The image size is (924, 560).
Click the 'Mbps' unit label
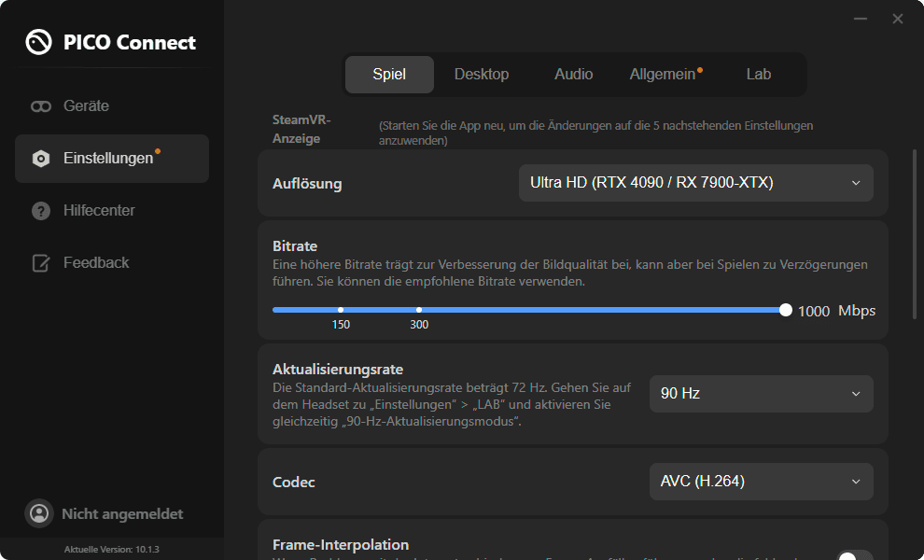857,311
